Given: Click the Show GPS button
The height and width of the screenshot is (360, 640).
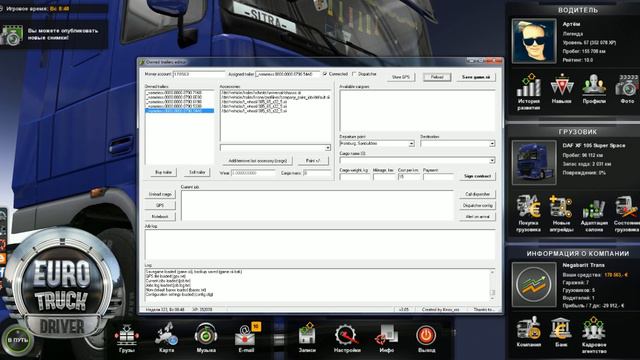Looking at the screenshot, I should 400,77.
